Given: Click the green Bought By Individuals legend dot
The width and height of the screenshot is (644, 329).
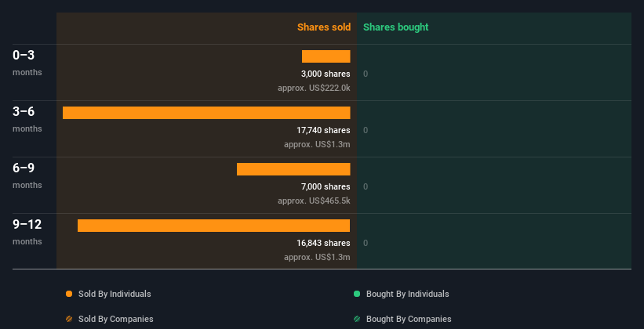Looking at the screenshot, I should (x=357, y=294).
